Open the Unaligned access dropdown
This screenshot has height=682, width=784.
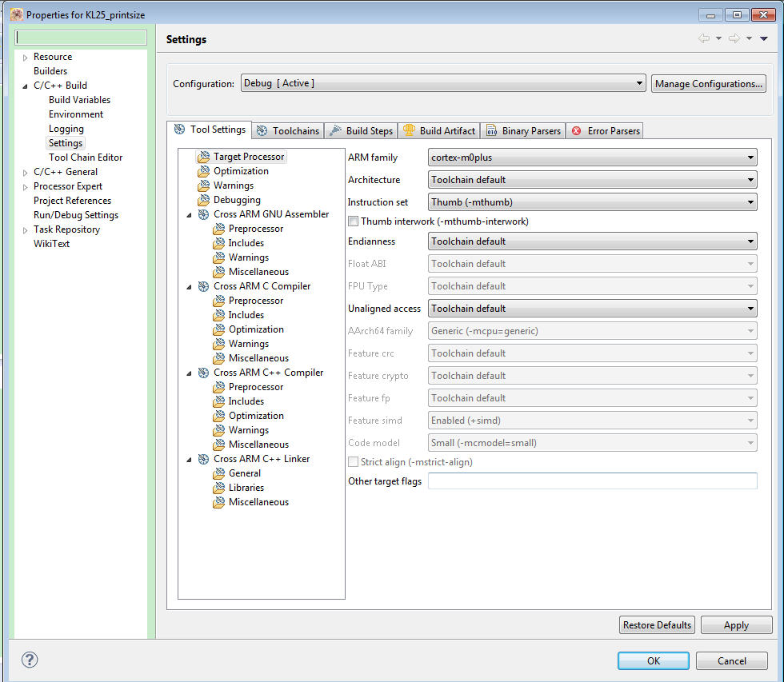point(593,309)
